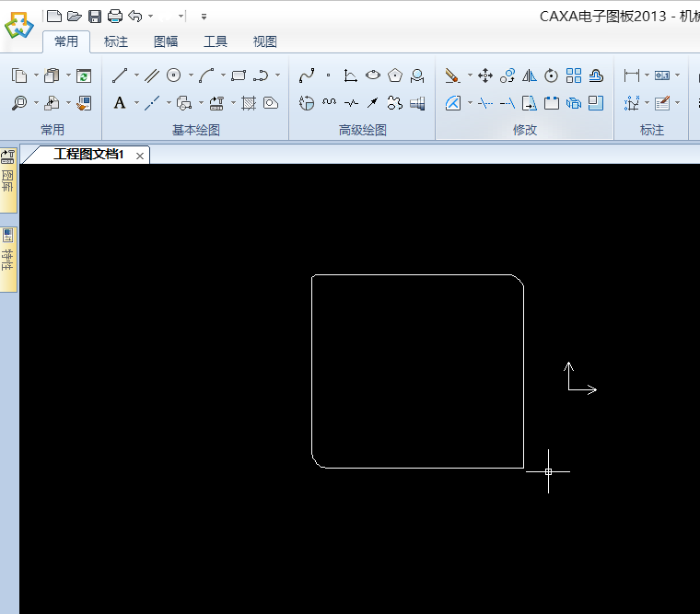Create a new document from quick toolbar

pos(54,17)
